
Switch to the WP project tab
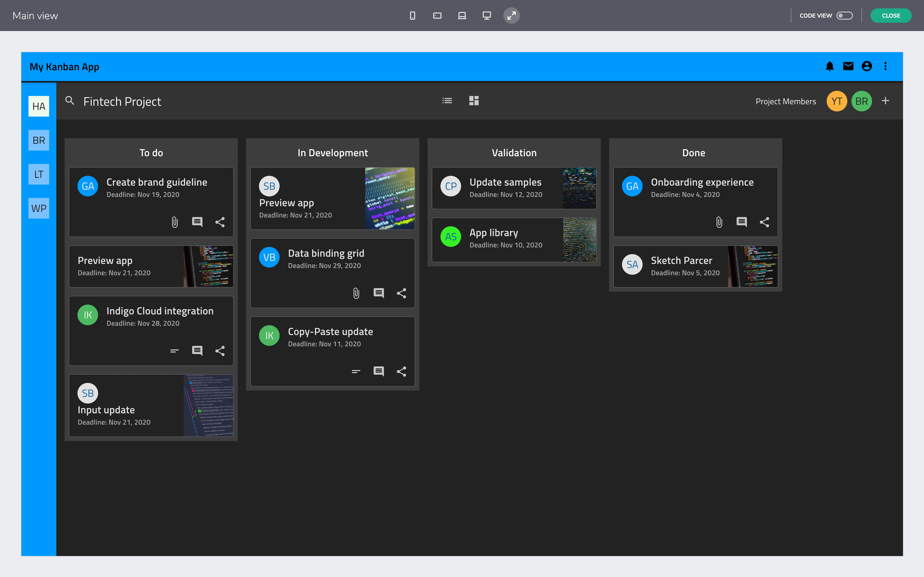pyautogui.click(x=38, y=208)
